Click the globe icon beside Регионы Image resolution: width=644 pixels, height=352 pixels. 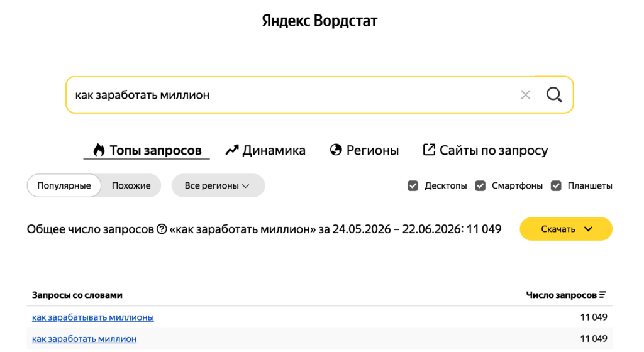(x=336, y=150)
